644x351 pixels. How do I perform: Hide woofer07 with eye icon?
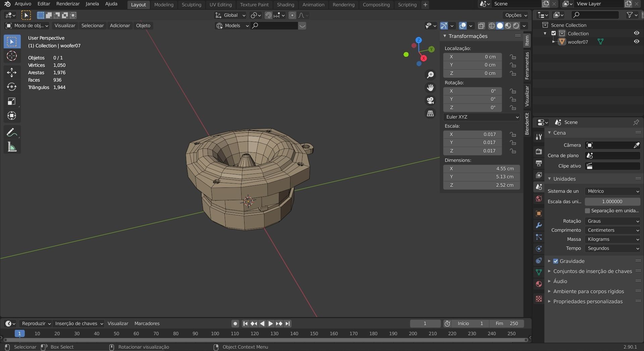click(636, 42)
